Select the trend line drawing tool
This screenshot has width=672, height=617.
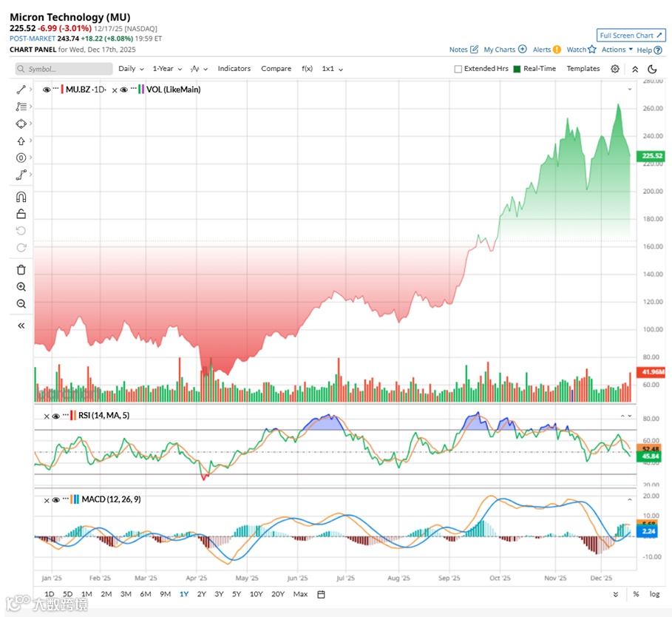pyautogui.click(x=21, y=90)
